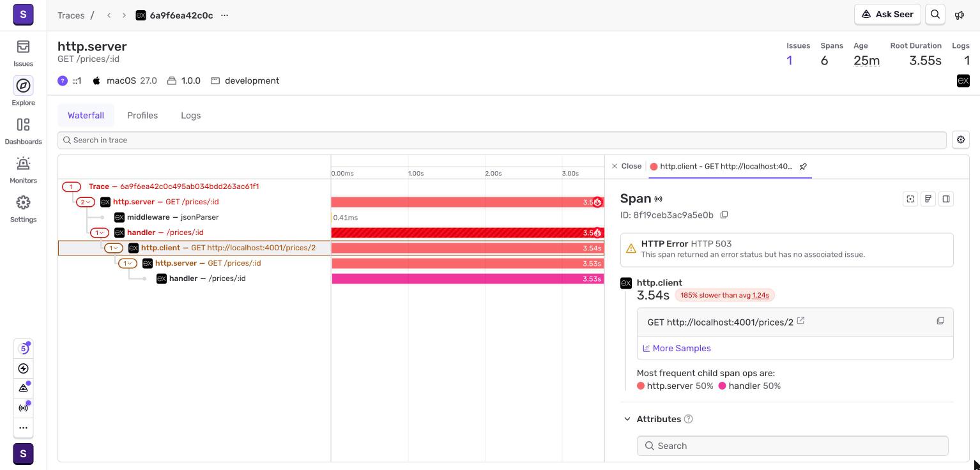
Task: Switch to the Logs tab
Action: pyautogui.click(x=190, y=116)
